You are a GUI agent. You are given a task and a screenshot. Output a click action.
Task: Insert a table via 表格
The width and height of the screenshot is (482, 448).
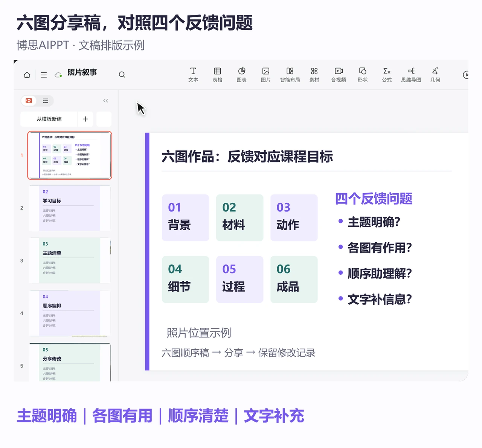(217, 75)
